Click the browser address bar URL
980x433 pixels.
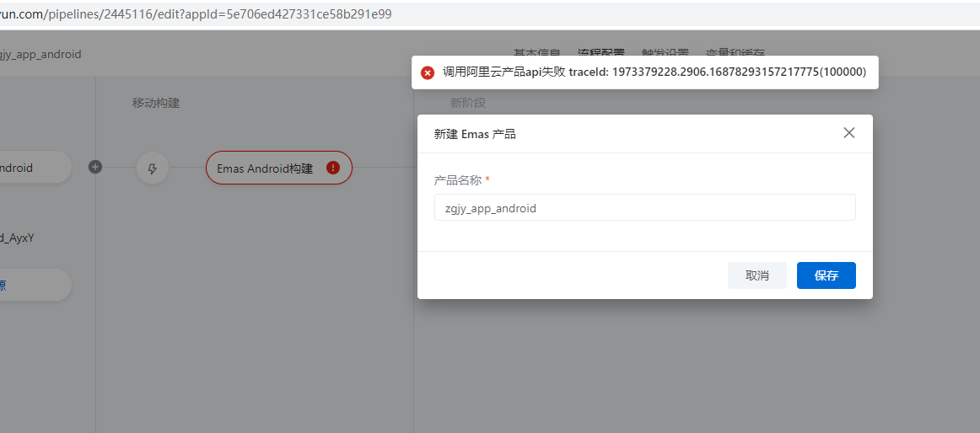[x=196, y=14]
